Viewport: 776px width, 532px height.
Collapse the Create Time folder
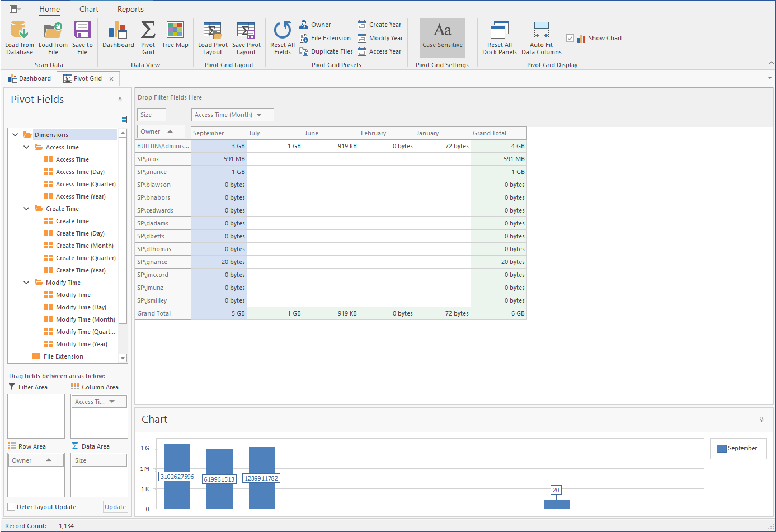(x=26, y=209)
